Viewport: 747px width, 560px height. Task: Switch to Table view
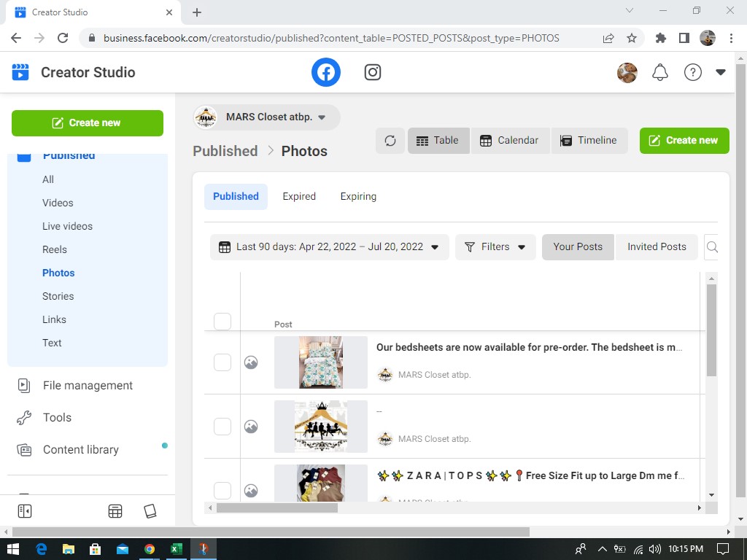[x=438, y=141]
